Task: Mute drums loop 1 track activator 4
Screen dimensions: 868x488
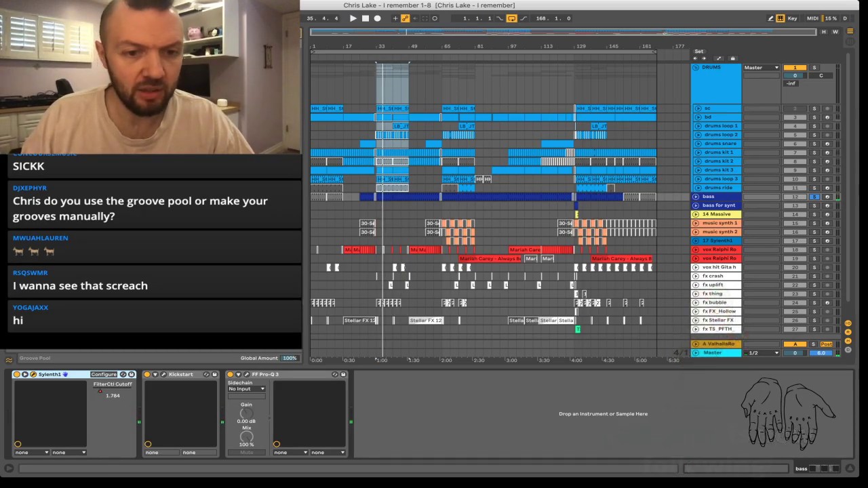Action: (795, 126)
